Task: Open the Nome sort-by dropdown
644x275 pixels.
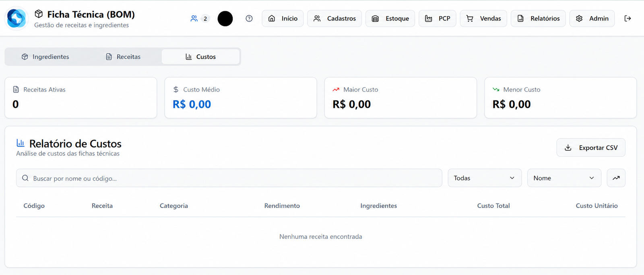Action: click(564, 178)
